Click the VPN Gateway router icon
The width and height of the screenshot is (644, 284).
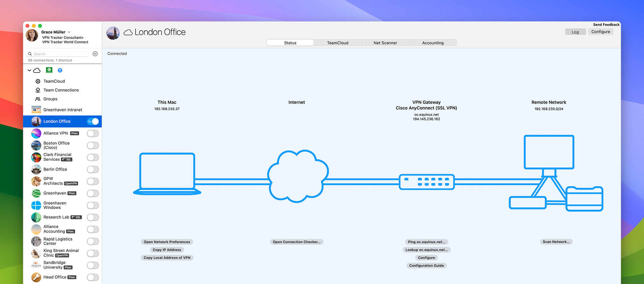426,182
